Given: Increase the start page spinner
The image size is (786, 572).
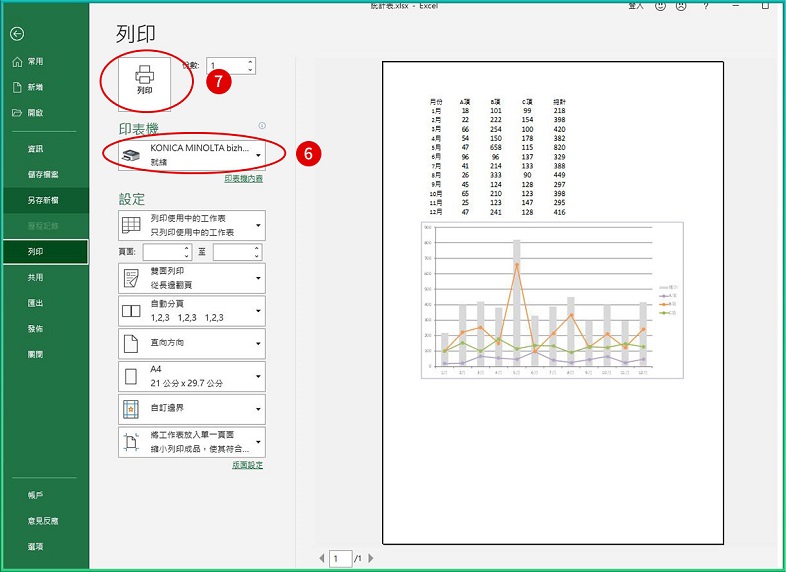Looking at the screenshot, I should (x=186, y=248).
